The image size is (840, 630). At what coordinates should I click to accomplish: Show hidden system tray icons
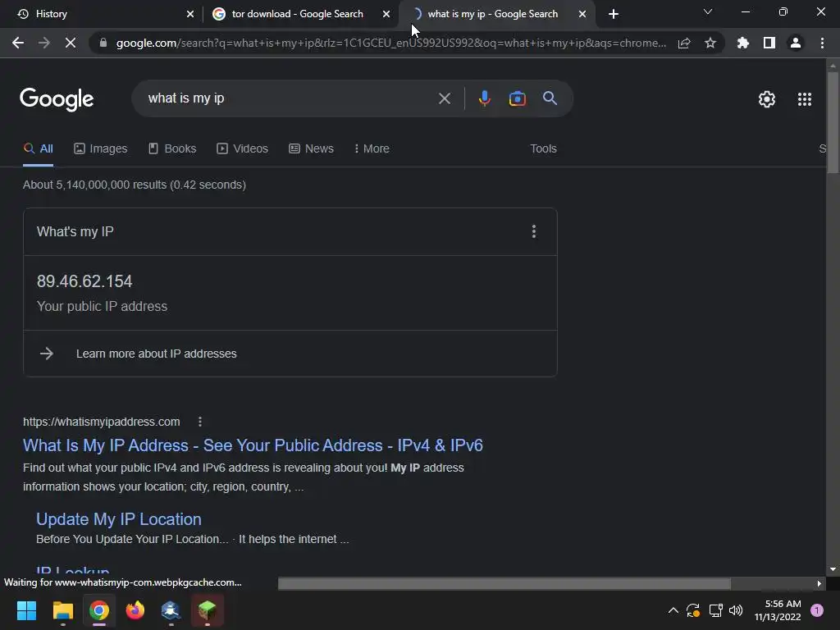pyautogui.click(x=673, y=610)
